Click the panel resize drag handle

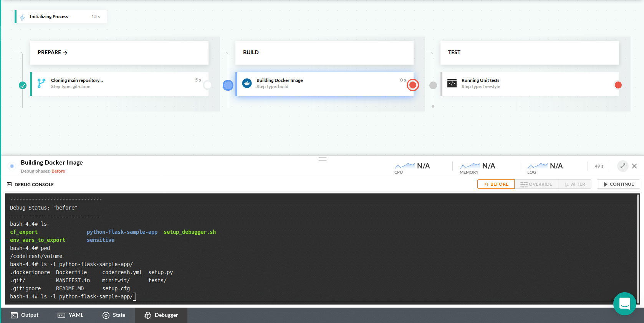pos(323,159)
